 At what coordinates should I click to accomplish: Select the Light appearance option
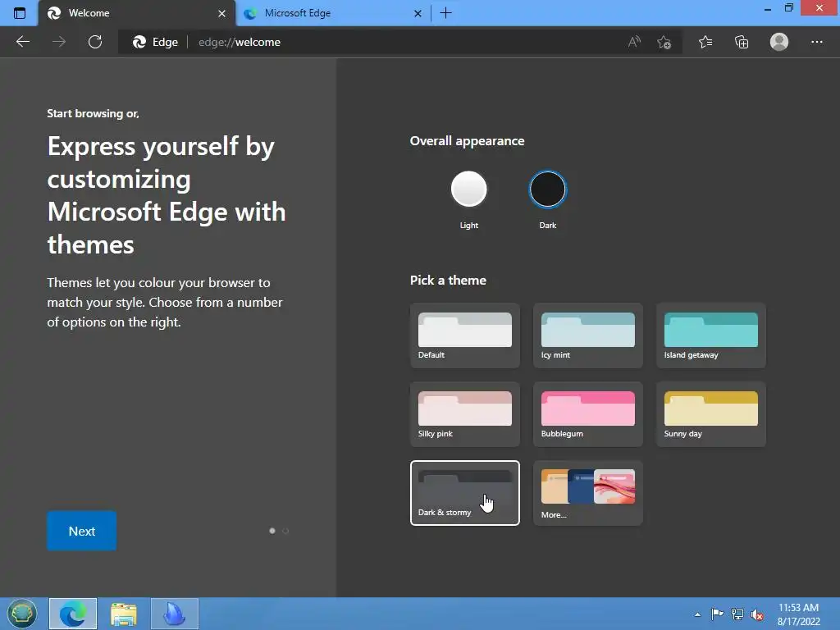tap(468, 189)
